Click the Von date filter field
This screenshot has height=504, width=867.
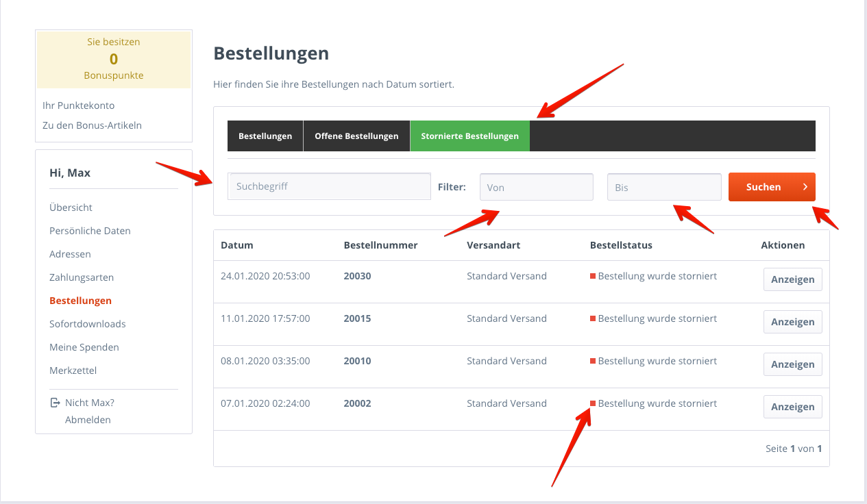tap(537, 187)
